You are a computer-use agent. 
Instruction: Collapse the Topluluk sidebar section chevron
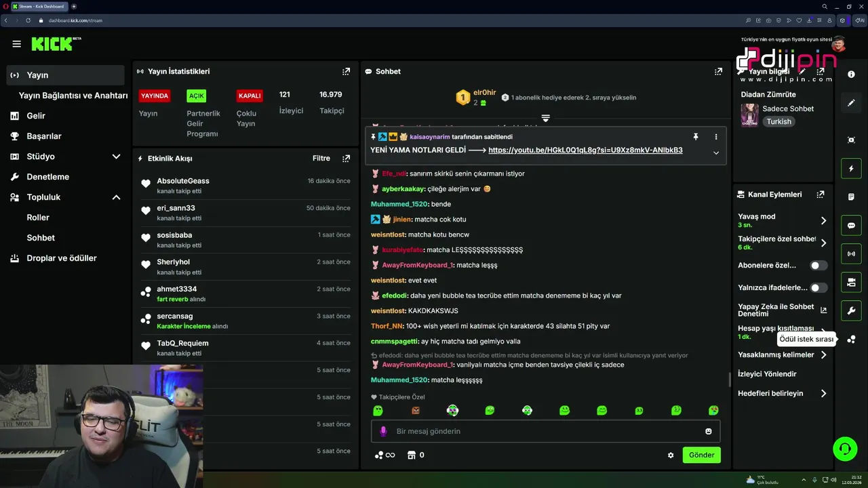coord(116,197)
